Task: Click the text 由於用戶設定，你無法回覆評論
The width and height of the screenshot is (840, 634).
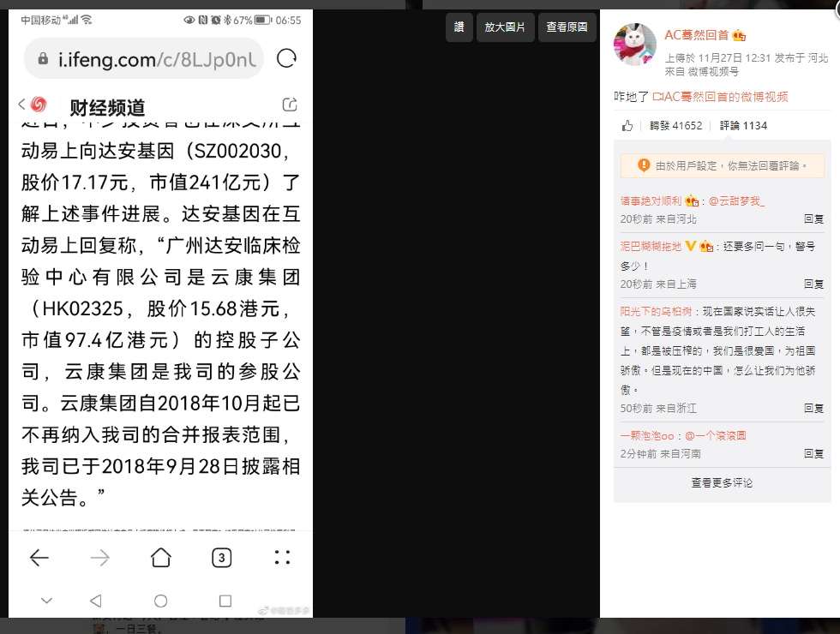Action: click(731, 165)
